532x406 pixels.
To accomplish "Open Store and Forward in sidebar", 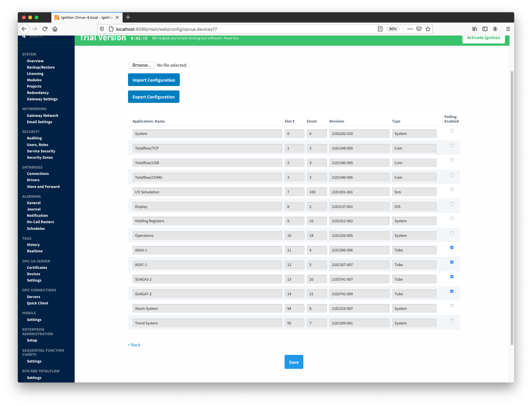I will pos(43,187).
